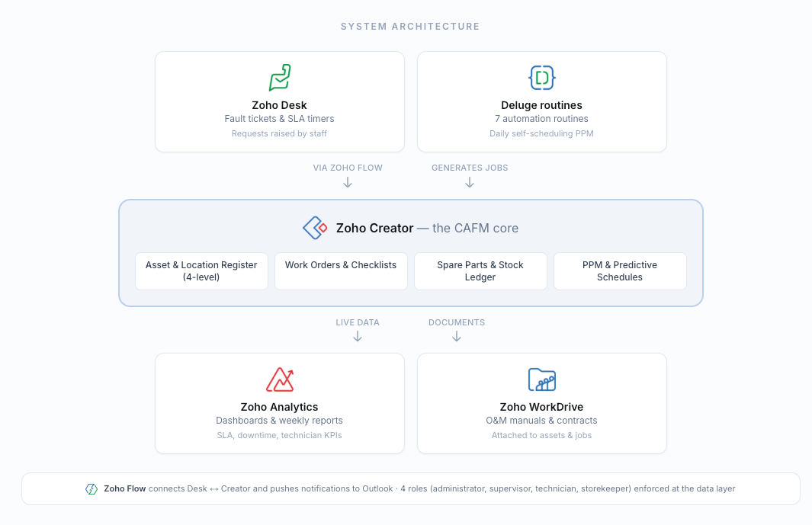Click the 'the CAFM core' subtitle
Image resolution: width=812 pixels, height=525 pixels.
(x=476, y=229)
